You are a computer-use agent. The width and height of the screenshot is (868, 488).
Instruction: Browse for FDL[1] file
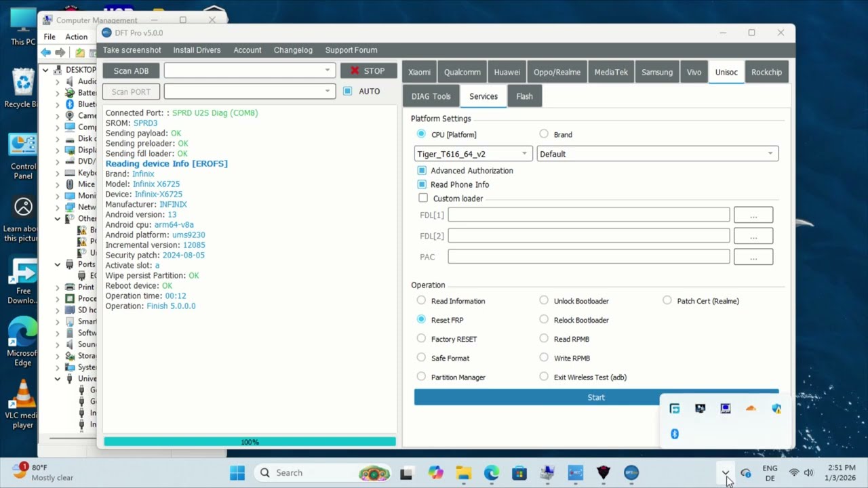click(x=753, y=215)
